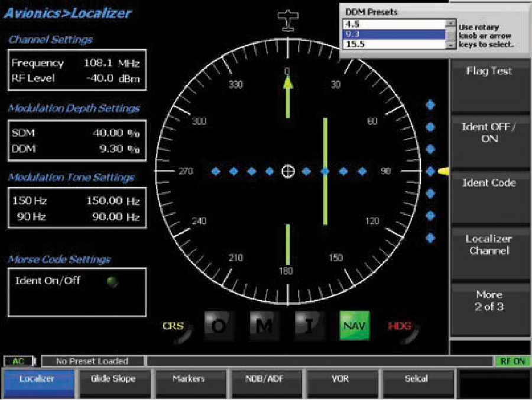Screen dimensions: 532x400
Task: Click the outer marker O indicator
Action: pos(219,325)
